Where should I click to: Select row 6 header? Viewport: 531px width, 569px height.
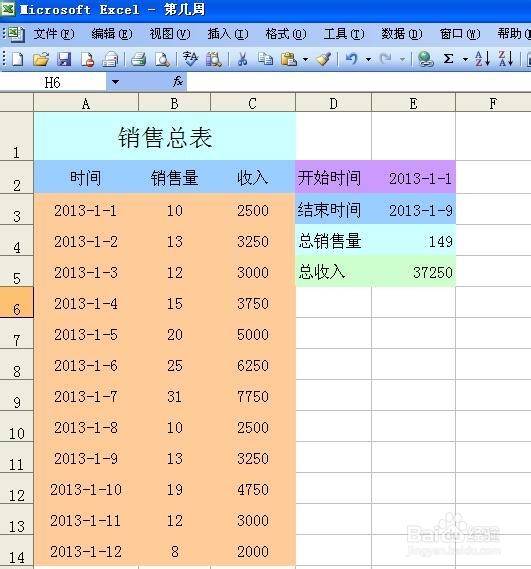tap(17, 303)
